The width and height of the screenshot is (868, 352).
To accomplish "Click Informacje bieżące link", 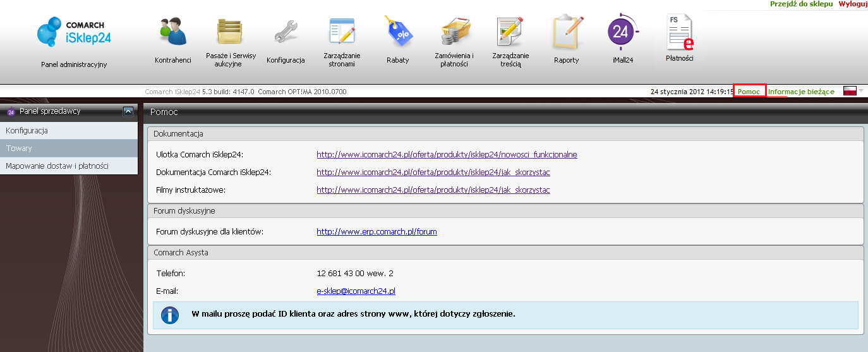I will [801, 92].
